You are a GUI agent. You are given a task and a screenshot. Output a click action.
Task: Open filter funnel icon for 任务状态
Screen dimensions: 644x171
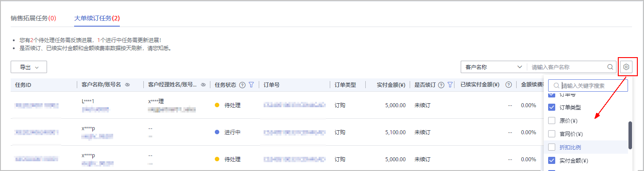(x=251, y=85)
